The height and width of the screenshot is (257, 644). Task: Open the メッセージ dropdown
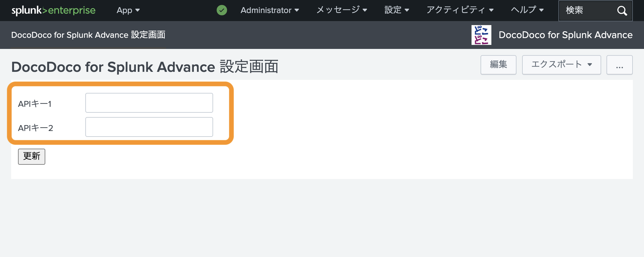pyautogui.click(x=342, y=10)
